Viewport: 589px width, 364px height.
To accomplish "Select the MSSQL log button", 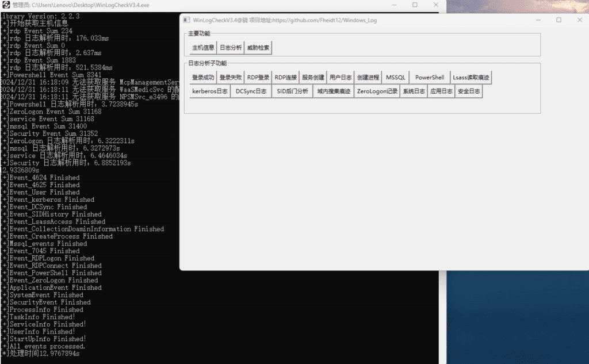I will pyautogui.click(x=396, y=78).
